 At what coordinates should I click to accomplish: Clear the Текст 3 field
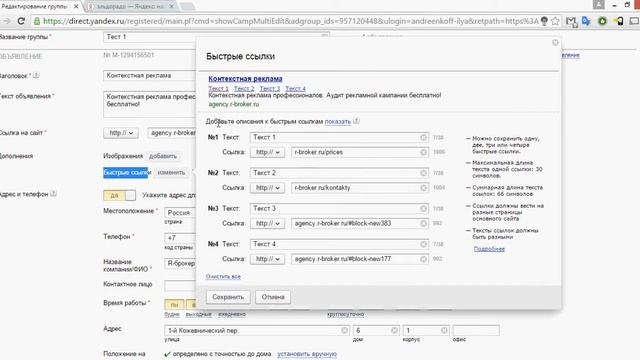tap(423, 209)
